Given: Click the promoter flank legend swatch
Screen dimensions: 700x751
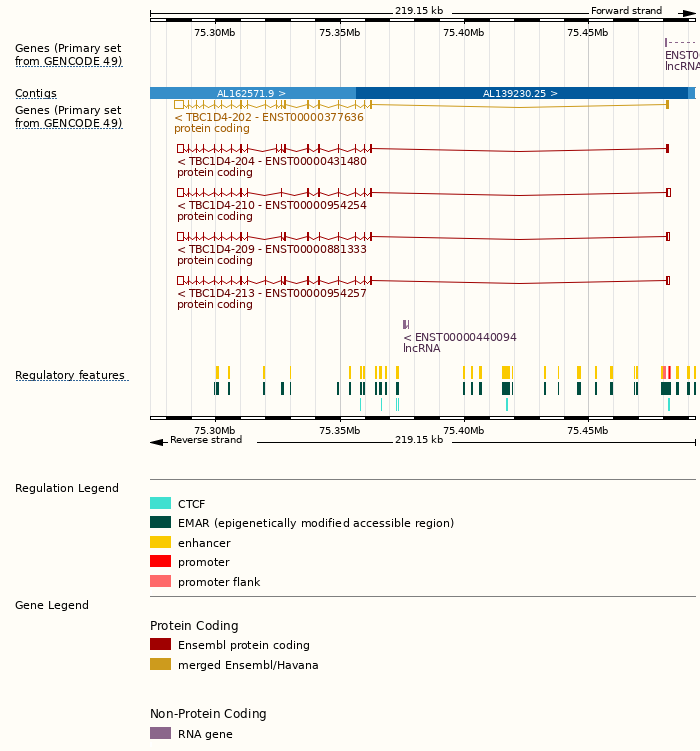Looking at the screenshot, I should [160, 582].
